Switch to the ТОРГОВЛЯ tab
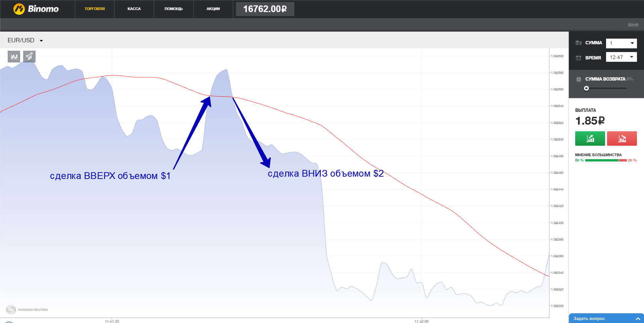The image size is (644, 323). 95,9
